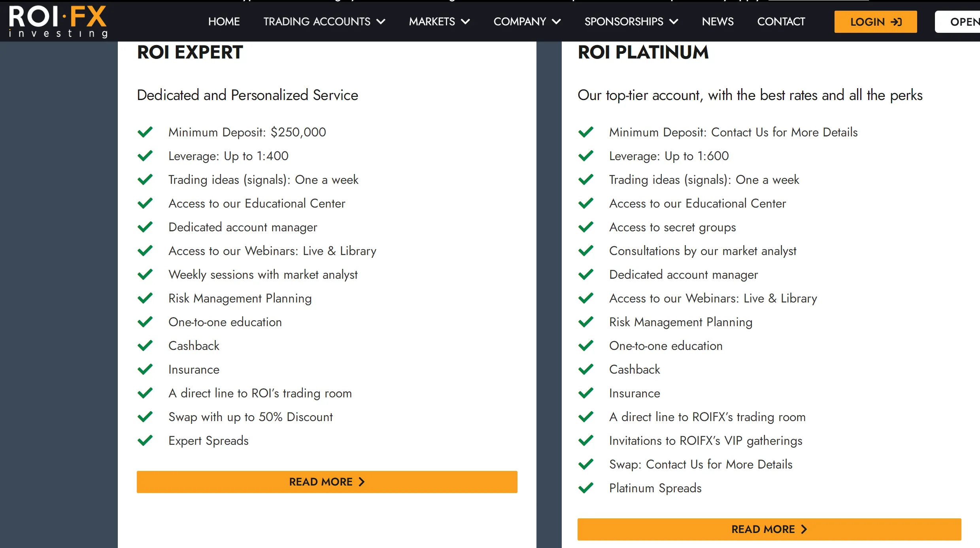Click arrow icon on Platinum Read More

pos(804,529)
